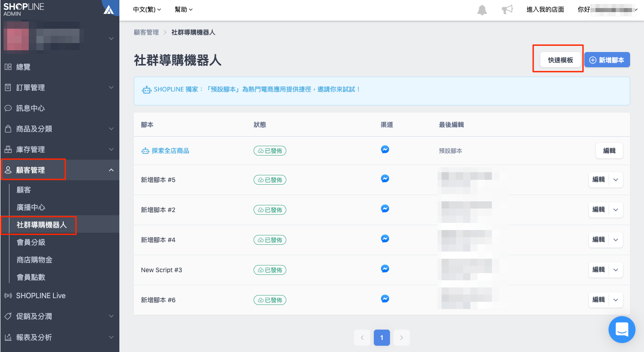
Task: Click the SHOPLINE logo badge in sidebar
Action: (109, 9)
